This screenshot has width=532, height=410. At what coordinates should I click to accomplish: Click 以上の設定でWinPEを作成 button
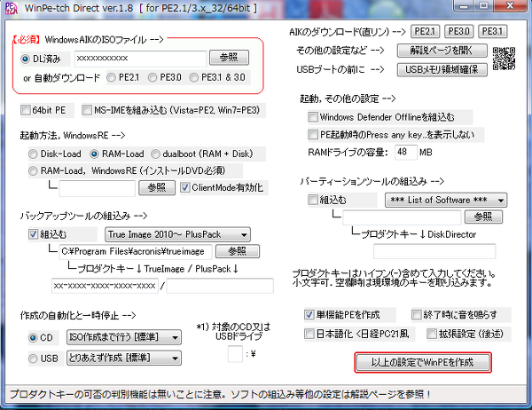[x=422, y=362]
